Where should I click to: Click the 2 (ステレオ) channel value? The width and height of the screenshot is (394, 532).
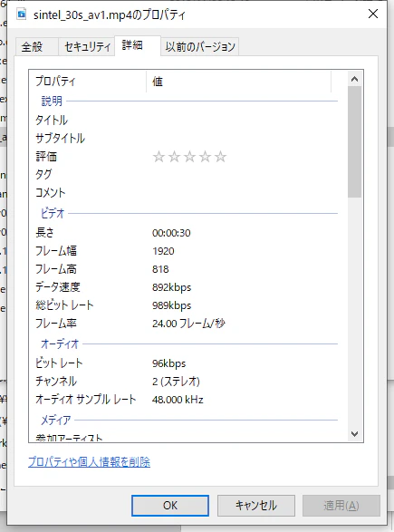coord(176,382)
